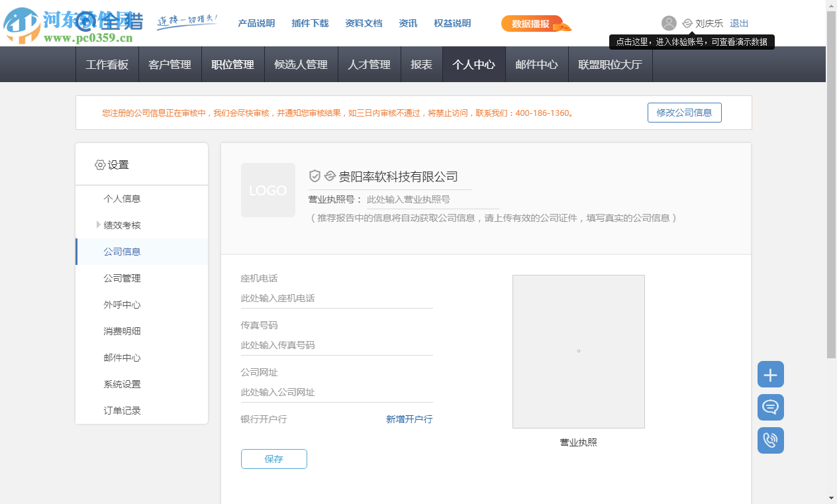Click the user name 刘庆乐
The image size is (837, 504).
click(x=709, y=23)
